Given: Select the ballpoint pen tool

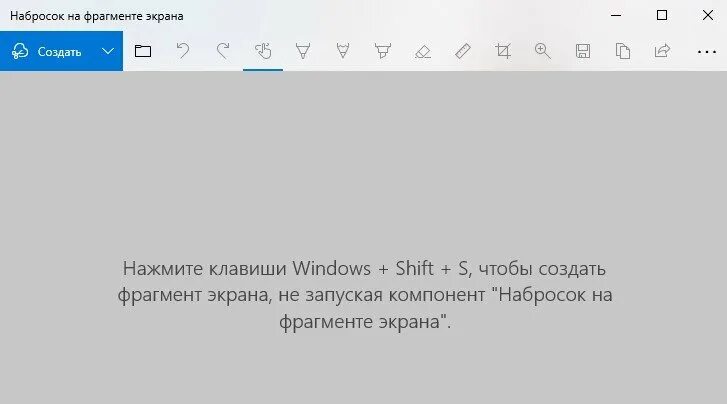Looking at the screenshot, I should pos(303,51).
